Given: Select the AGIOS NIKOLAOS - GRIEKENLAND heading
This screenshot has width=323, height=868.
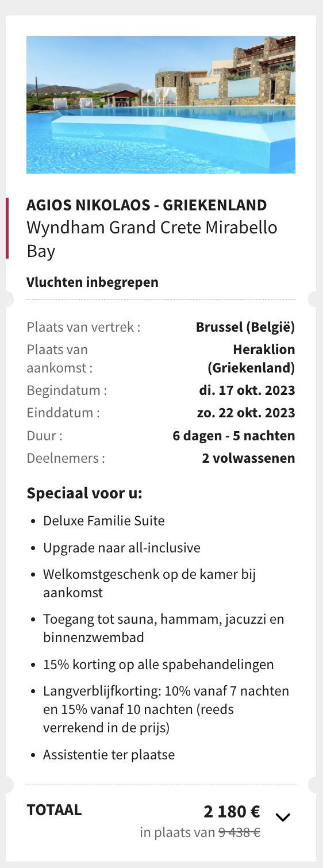Looking at the screenshot, I should click(x=147, y=205).
